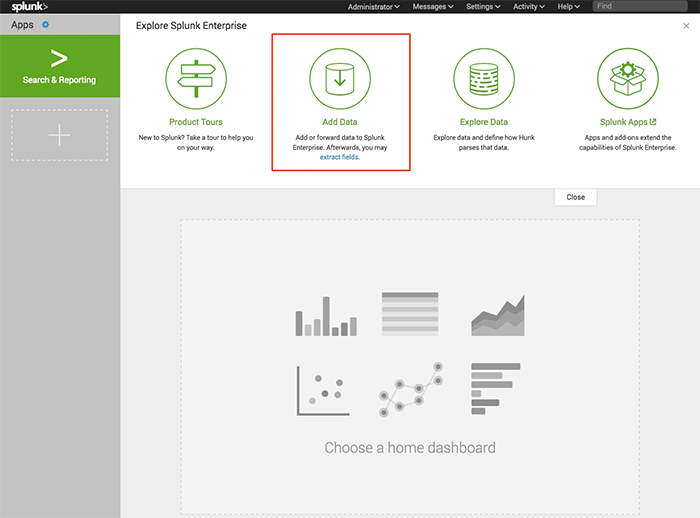Click Choose a home dashboard text

click(409, 448)
